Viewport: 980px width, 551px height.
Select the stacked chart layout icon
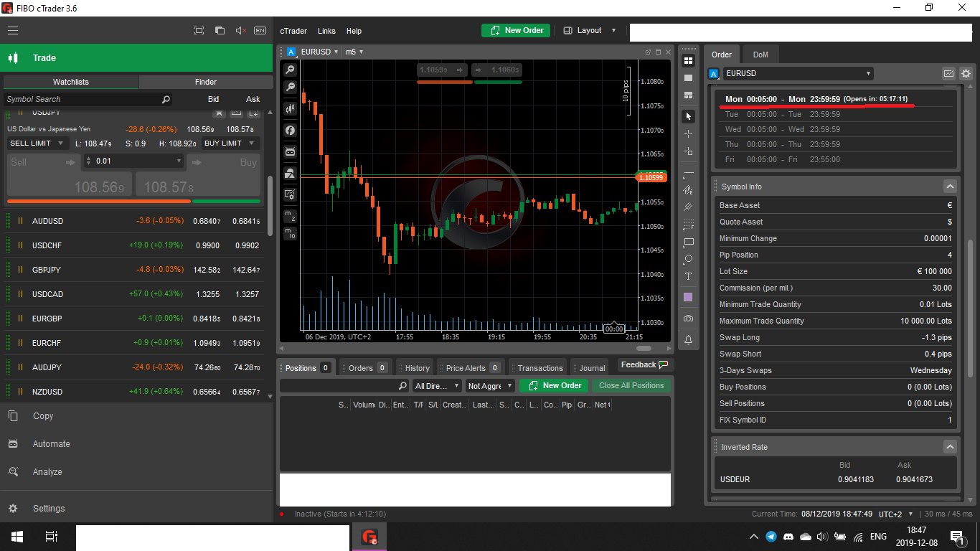click(689, 95)
